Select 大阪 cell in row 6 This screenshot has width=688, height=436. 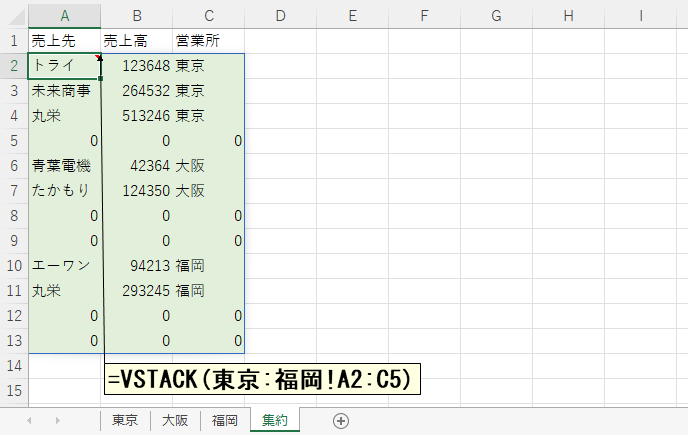point(209,166)
